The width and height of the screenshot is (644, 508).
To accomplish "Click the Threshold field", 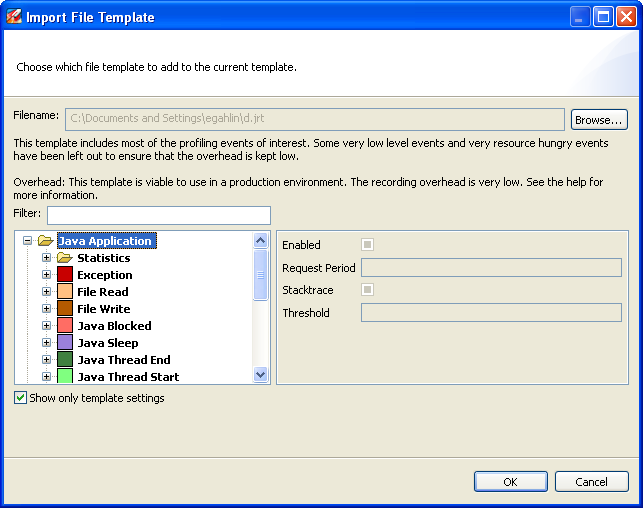I will (x=491, y=313).
